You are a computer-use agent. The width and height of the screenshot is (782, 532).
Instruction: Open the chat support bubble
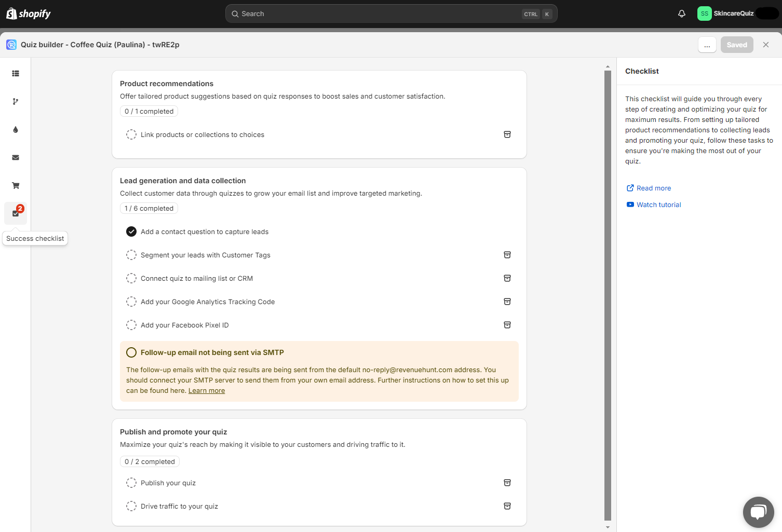759,512
